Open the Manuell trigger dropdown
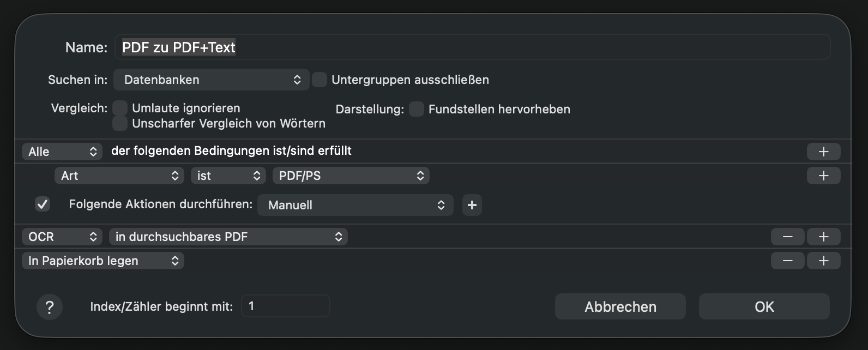The width and height of the screenshot is (868, 350). click(355, 205)
